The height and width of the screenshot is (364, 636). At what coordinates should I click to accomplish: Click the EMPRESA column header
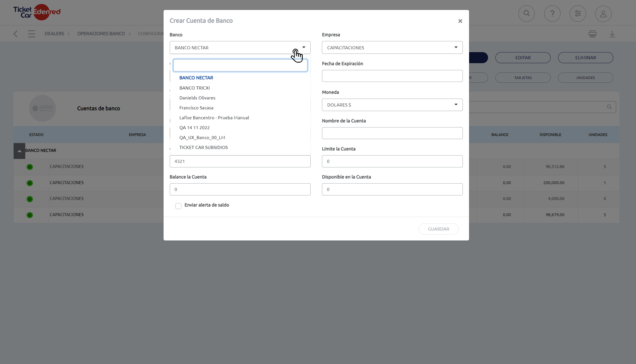pyautogui.click(x=137, y=135)
